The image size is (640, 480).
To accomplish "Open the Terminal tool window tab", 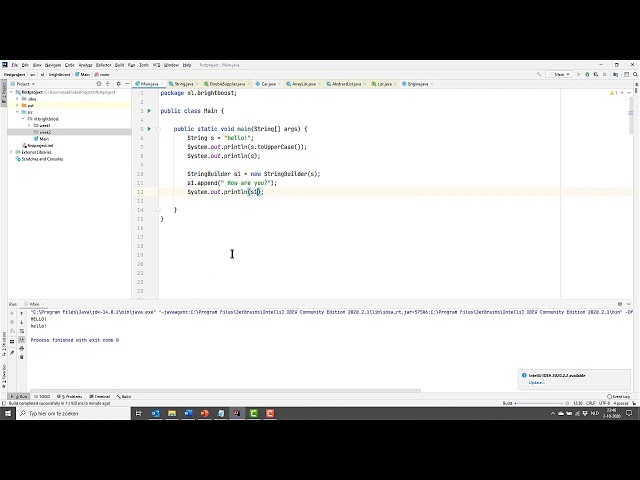I will (x=100, y=396).
